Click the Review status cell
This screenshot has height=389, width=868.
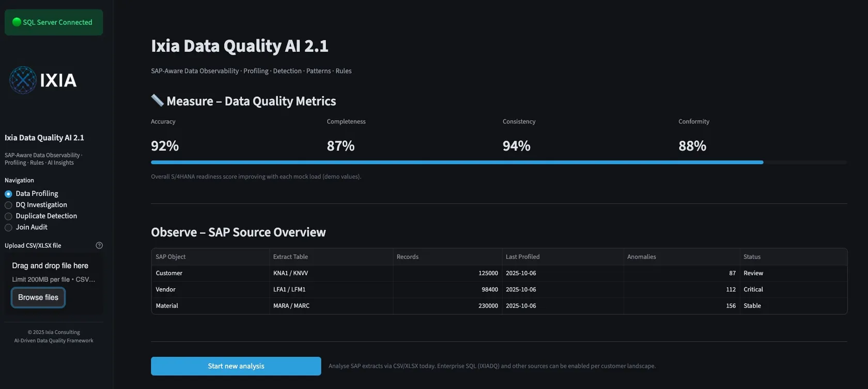point(793,273)
